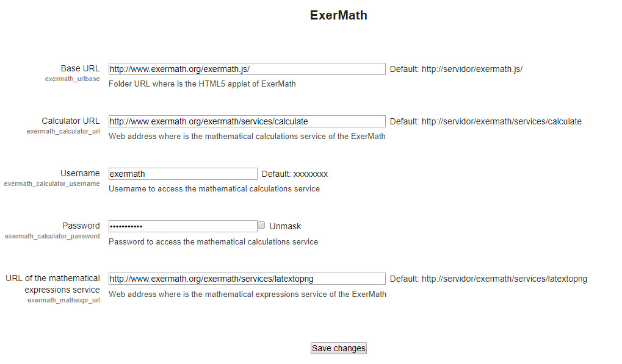The width and height of the screenshot is (622, 364).
Task: Click the Base URL label
Action: [80, 68]
